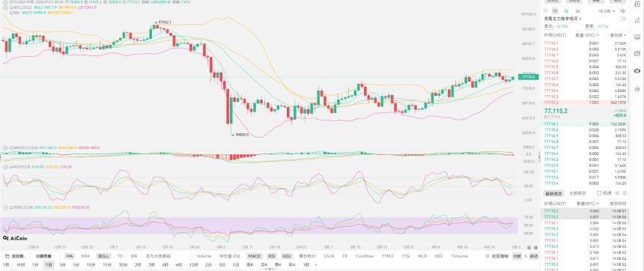Toggle the MACD sub-chart indicator
Screen dimensions: 644x271
pyautogui.click(x=255, y=256)
